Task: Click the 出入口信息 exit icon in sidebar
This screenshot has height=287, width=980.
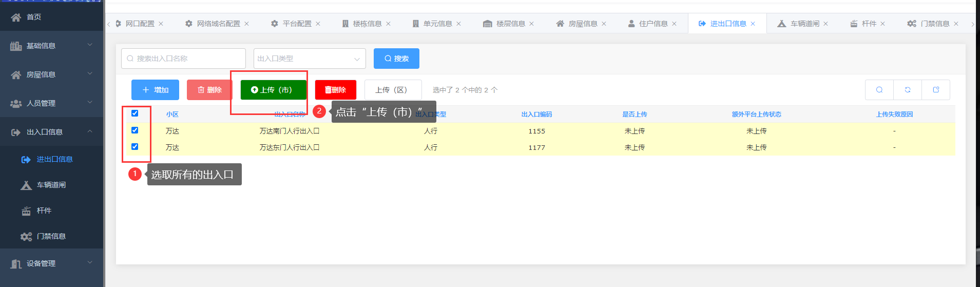Action: click(x=16, y=132)
